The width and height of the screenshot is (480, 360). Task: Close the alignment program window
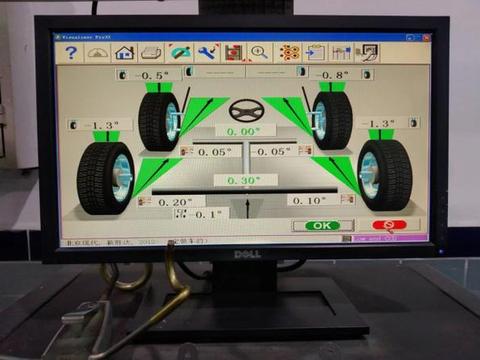click(425, 37)
